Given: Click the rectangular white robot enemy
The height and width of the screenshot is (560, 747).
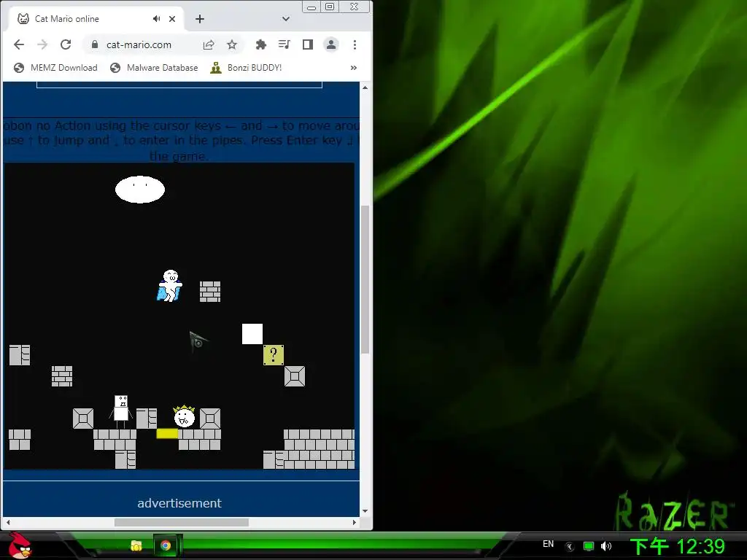Looking at the screenshot, I should click(121, 411).
